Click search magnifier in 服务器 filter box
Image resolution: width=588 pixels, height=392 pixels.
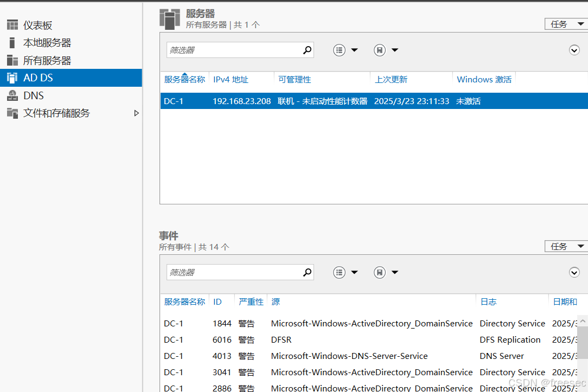click(x=307, y=50)
